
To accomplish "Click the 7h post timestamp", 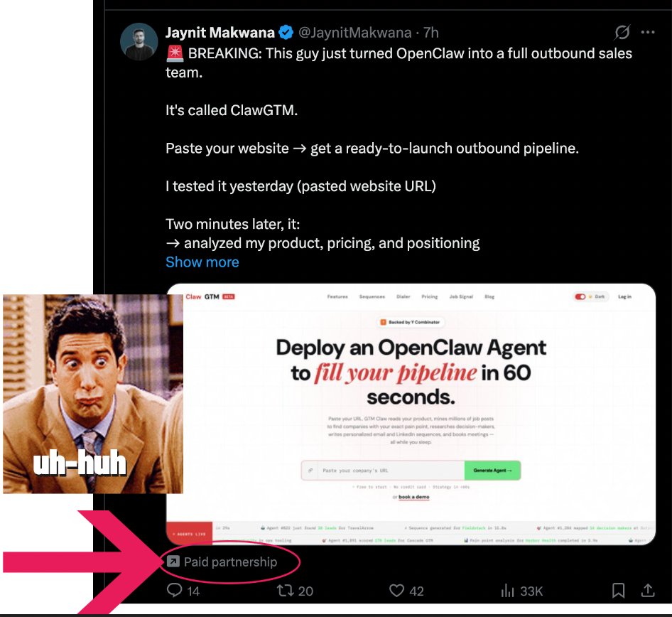I will point(430,33).
